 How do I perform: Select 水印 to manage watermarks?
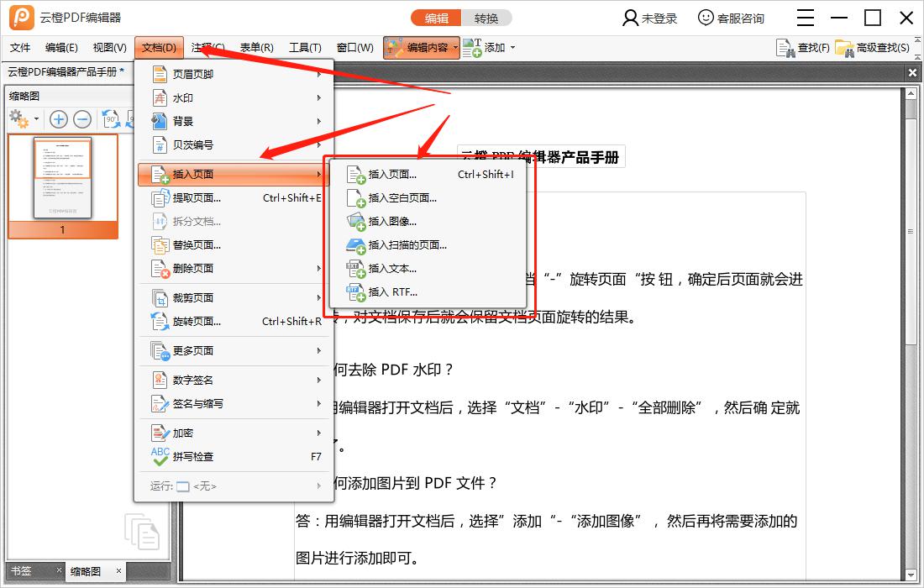pos(181,97)
